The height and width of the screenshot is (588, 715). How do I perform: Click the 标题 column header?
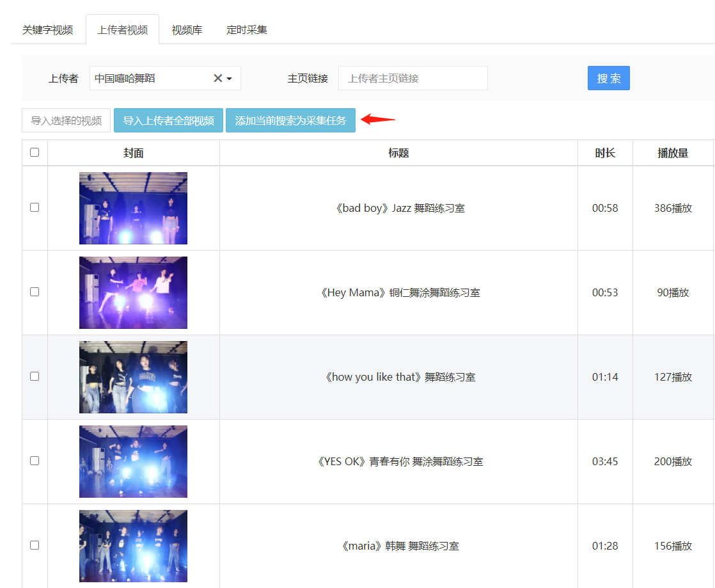(398, 153)
